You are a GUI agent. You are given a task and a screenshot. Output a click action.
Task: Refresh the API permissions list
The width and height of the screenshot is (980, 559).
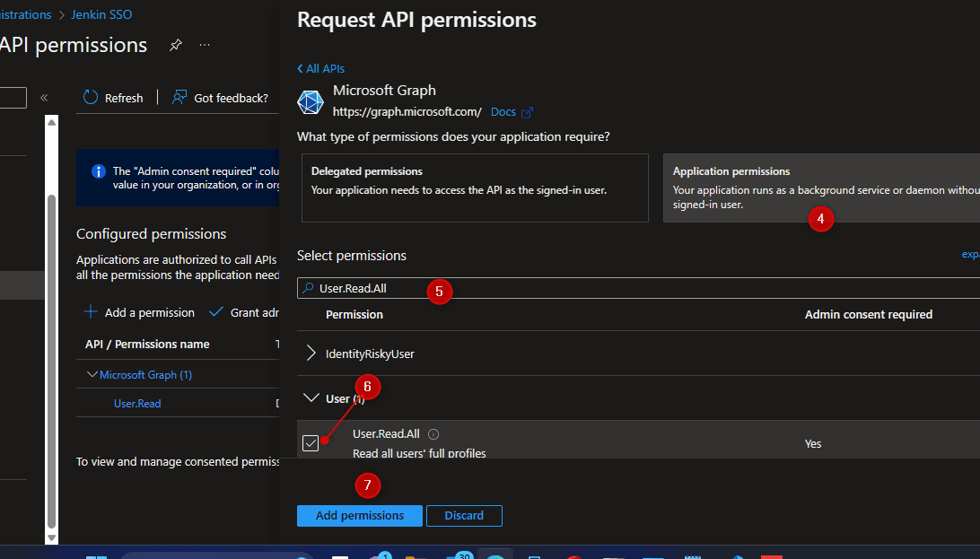click(x=113, y=98)
